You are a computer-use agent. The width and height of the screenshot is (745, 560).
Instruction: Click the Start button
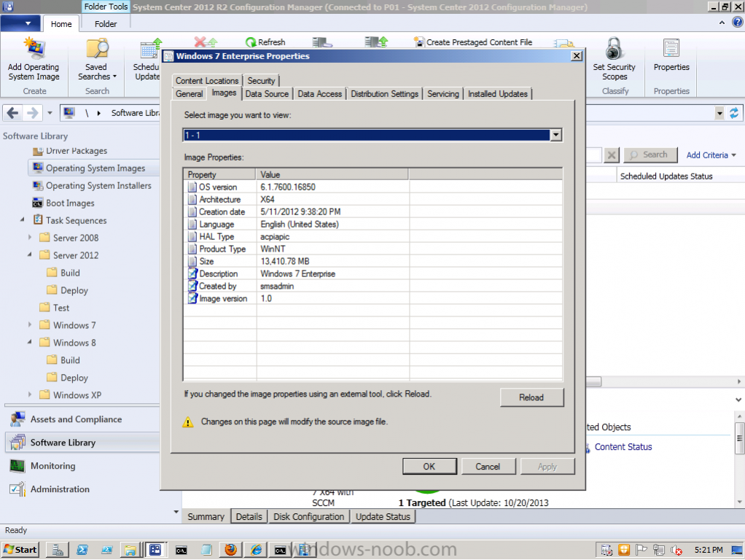pyautogui.click(x=20, y=550)
